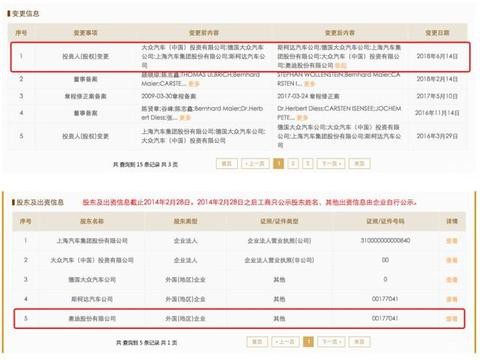The height and width of the screenshot is (360, 480).
Task: View details for 上海汽车集团股份有限公司 shareholder
Action: click(x=452, y=241)
